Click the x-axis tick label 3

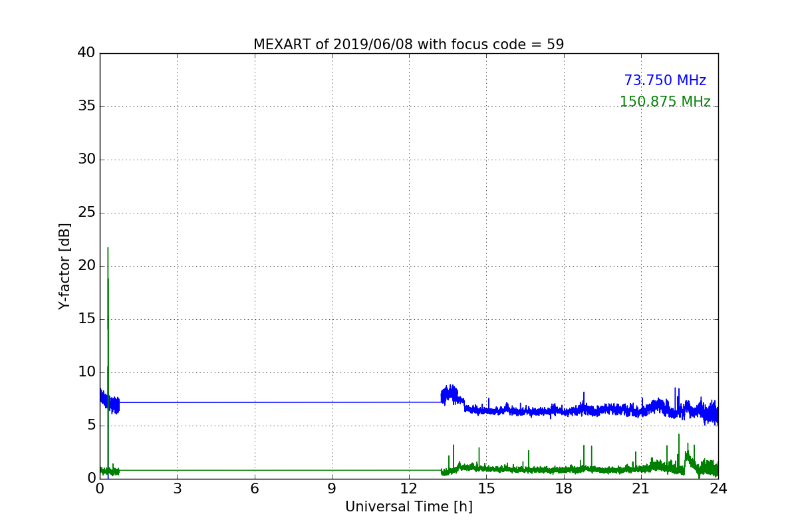click(177, 489)
